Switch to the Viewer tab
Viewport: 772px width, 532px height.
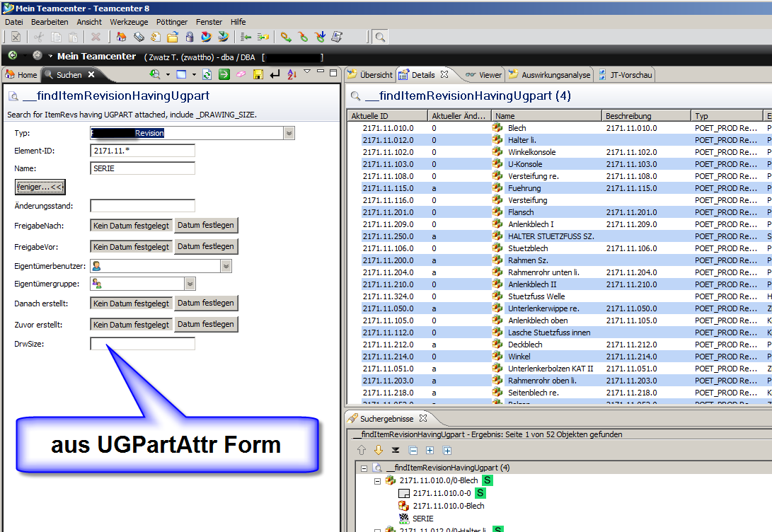pos(483,75)
